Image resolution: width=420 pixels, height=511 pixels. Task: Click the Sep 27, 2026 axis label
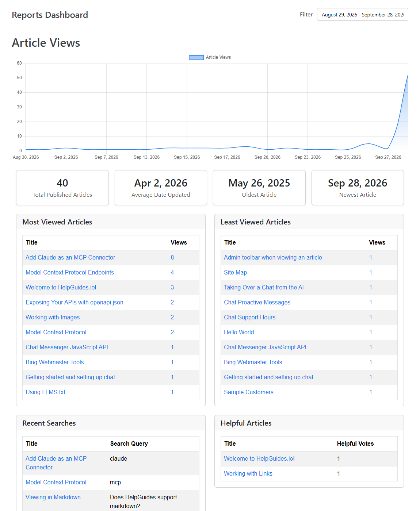pos(388,157)
